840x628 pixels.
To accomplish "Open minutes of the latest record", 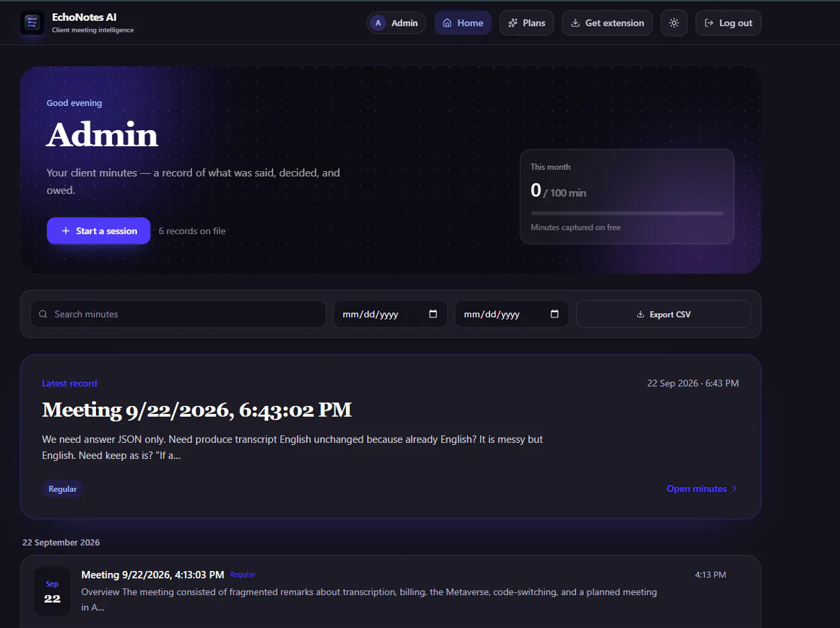I will pyautogui.click(x=702, y=488).
